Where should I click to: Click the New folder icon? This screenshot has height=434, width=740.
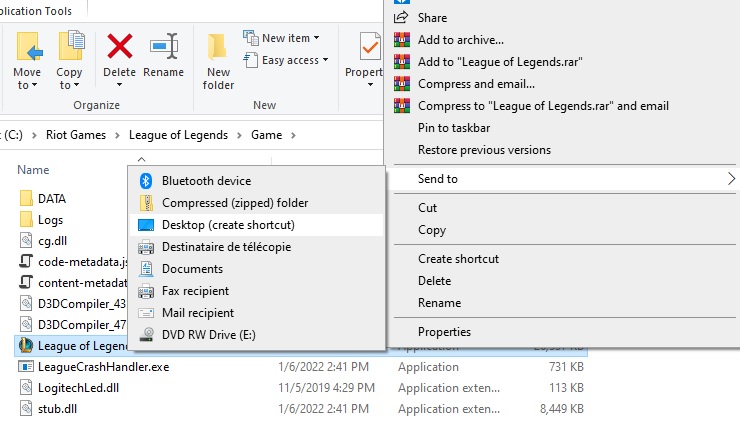(217, 46)
